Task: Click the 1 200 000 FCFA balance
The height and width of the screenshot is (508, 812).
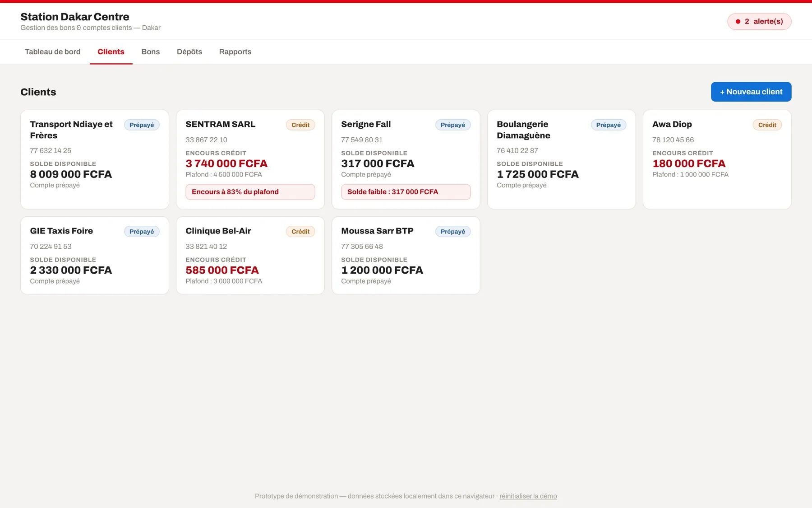Action: (382, 270)
